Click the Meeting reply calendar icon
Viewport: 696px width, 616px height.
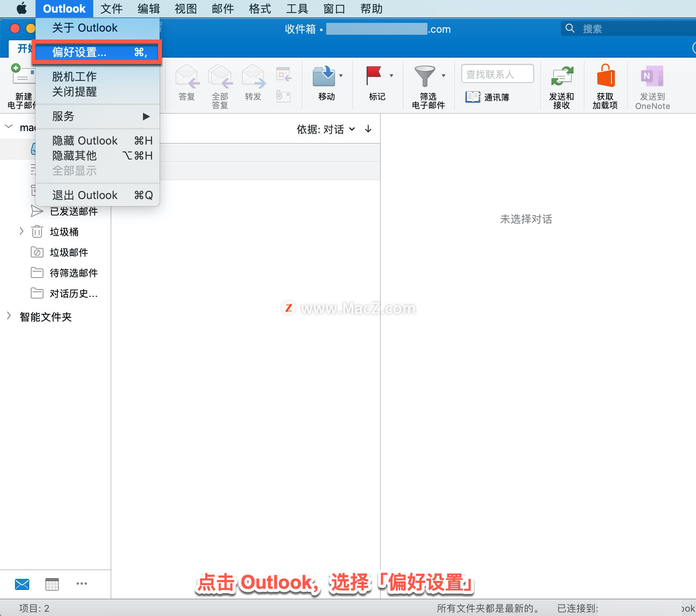pos(284,74)
